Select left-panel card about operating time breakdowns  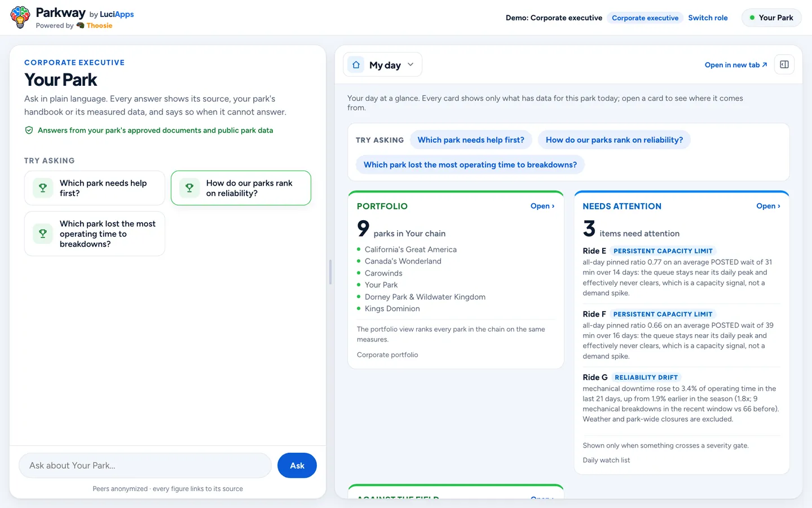click(95, 234)
